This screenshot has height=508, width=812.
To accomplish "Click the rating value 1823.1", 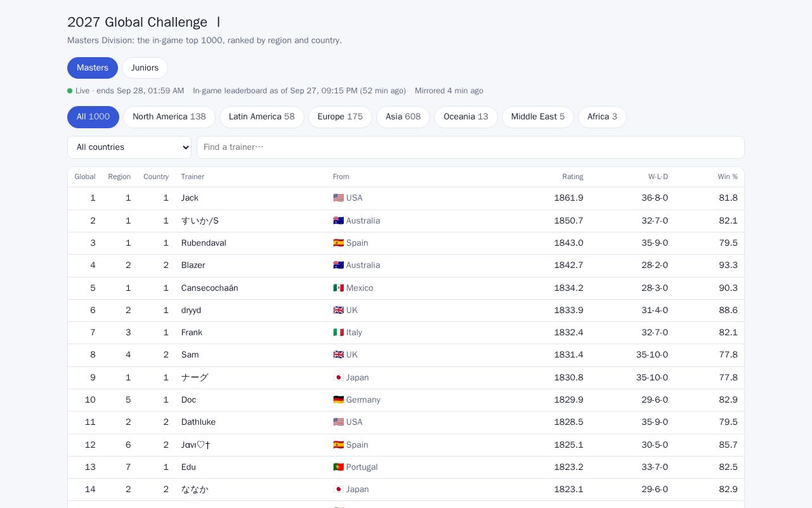I will tap(568, 490).
